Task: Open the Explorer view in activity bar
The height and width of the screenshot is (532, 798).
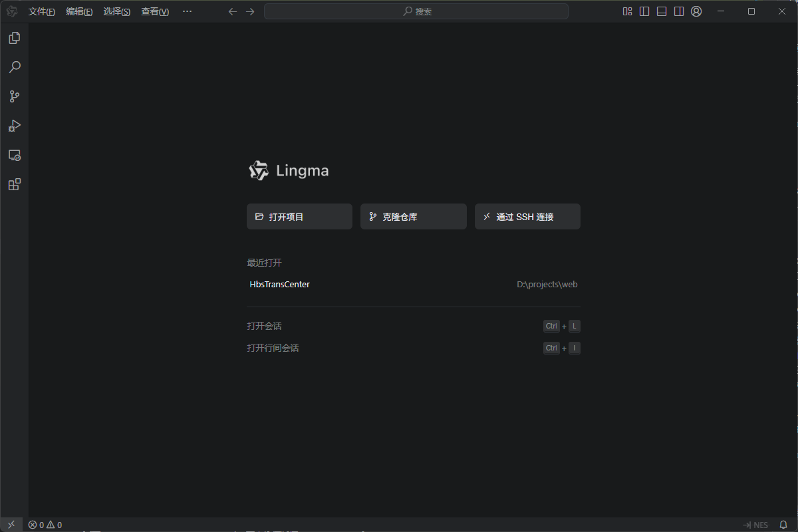Action: click(x=14, y=38)
